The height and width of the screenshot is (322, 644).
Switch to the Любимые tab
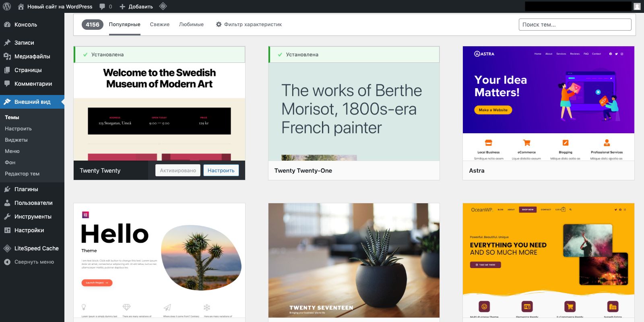tap(191, 25)
